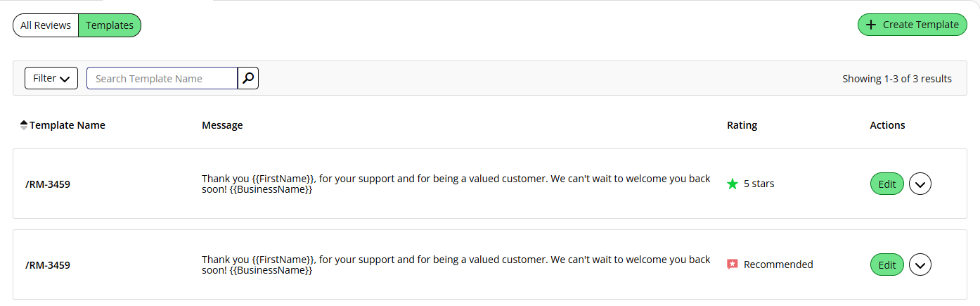Focus the Search Template Name field
980x306 pixels.
click(162, 78)
